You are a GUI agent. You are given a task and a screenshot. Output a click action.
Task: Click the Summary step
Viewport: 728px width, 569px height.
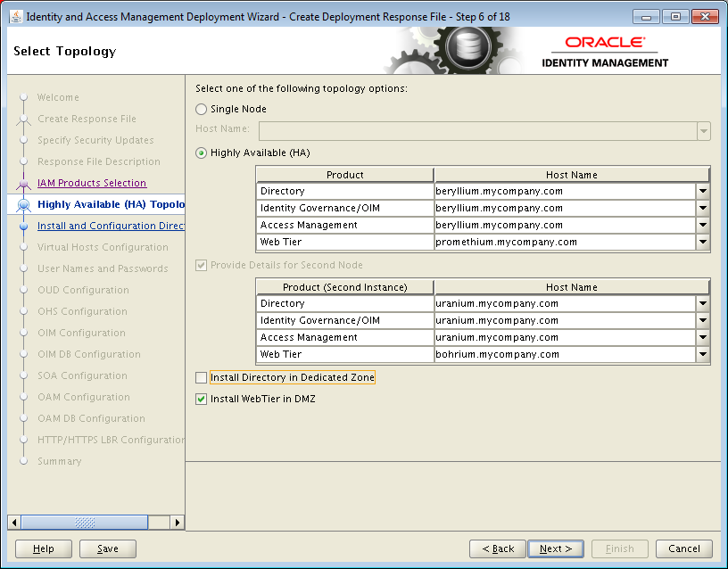tap(60, 461)
